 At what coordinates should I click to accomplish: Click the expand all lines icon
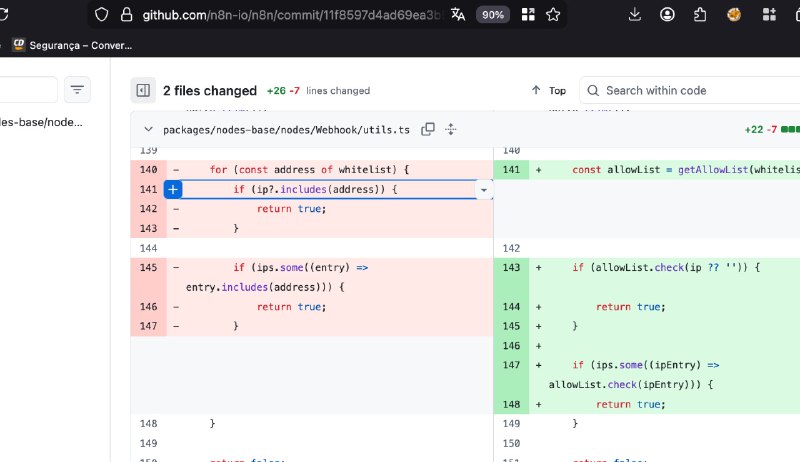tap(451, 129)
